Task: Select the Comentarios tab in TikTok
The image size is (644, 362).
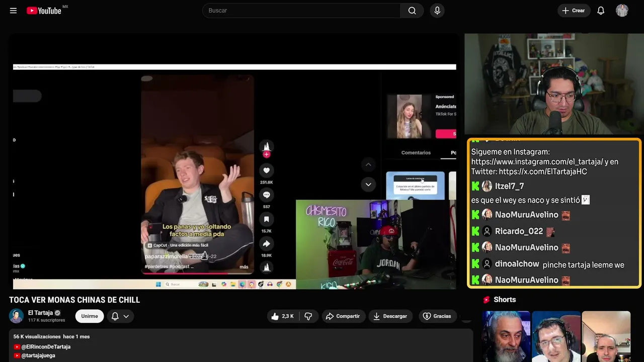Action: (416, 153)
